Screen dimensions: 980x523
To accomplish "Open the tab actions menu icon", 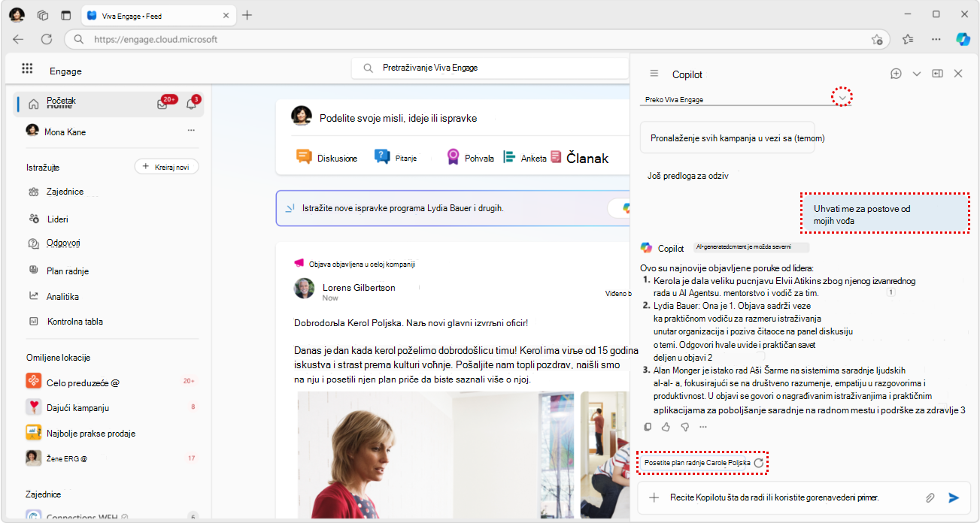I will [x=66, y=15].
